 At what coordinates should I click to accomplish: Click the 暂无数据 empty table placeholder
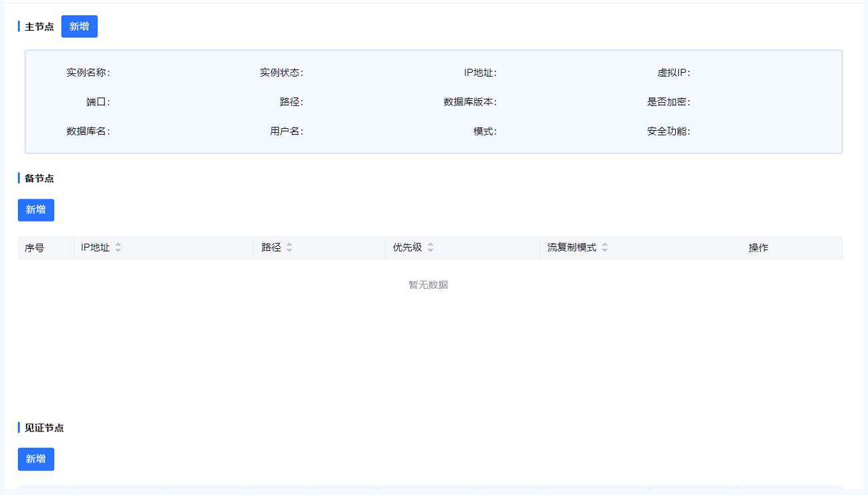coord(428,285)
